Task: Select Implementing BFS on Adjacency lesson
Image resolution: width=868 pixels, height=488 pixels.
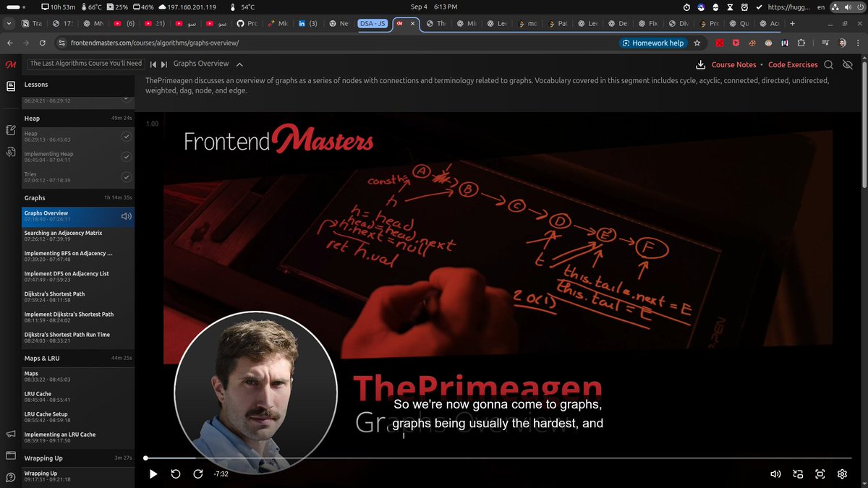Action: [x=78, y=256]
